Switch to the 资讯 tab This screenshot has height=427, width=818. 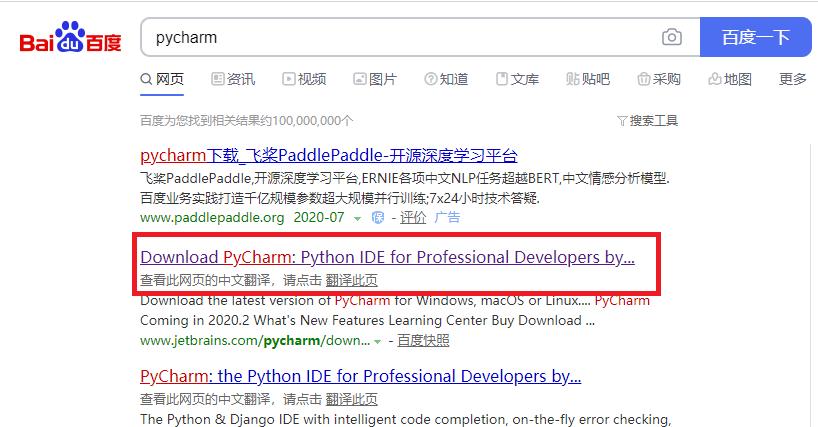tap(233, 79)
